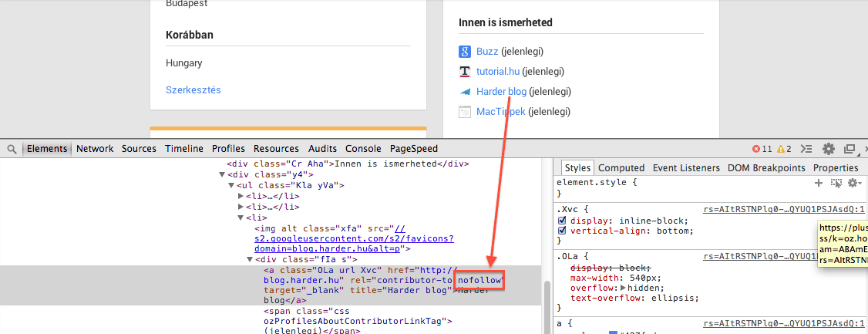
Task: Uncheck display inline-block property
Action: 562,220
